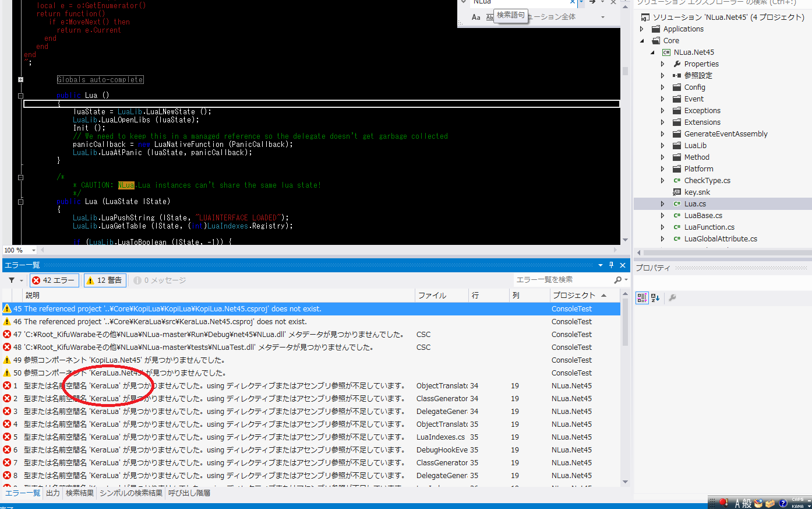Select the LuaGlobalAttribute.cs file

pos(721,239)
